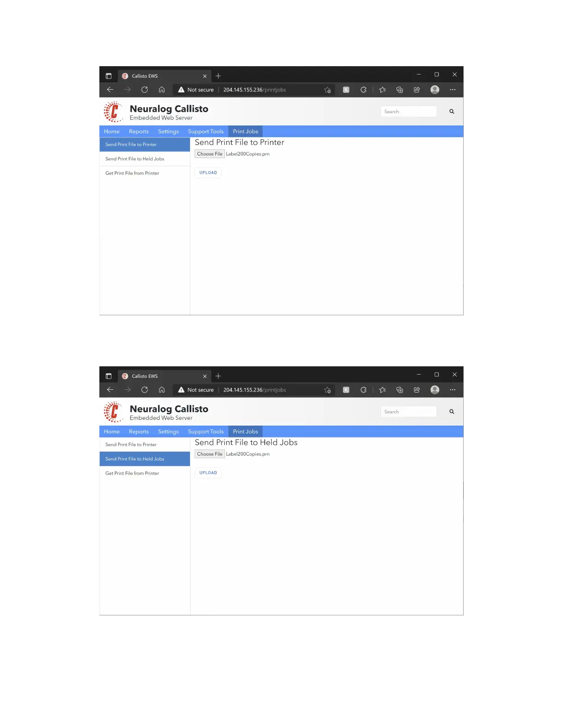Click the refresh icon in top browser
563x728 pixels.
pyautogui.click(x=144, y=90)
